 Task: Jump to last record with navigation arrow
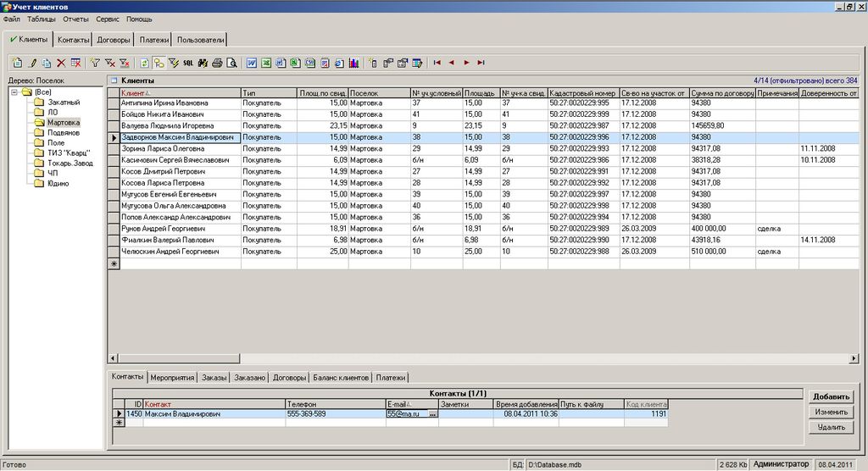pos(481,63)
